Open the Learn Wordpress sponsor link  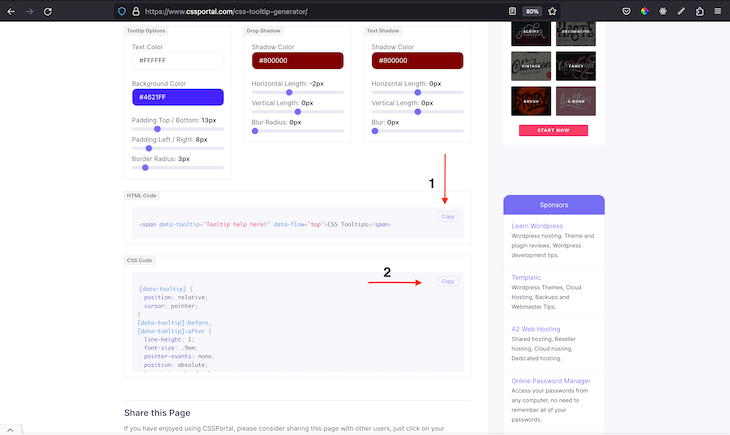tap(537, 226)
